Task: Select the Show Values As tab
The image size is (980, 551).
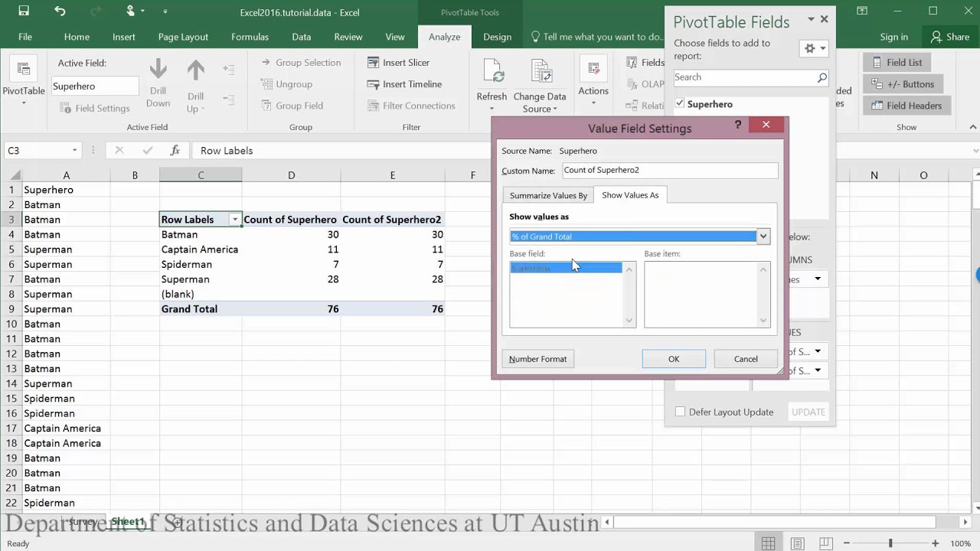Action: tap(630, 195)
